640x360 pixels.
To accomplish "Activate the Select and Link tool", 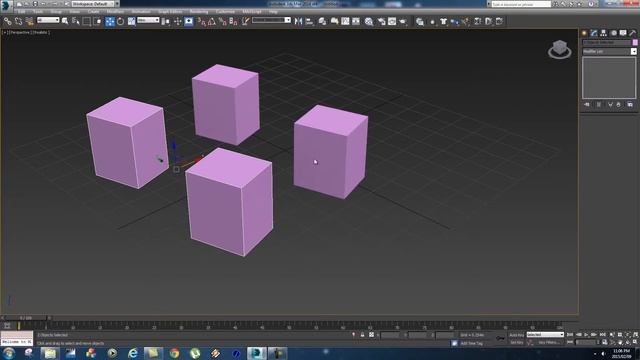I will point(7,21).
